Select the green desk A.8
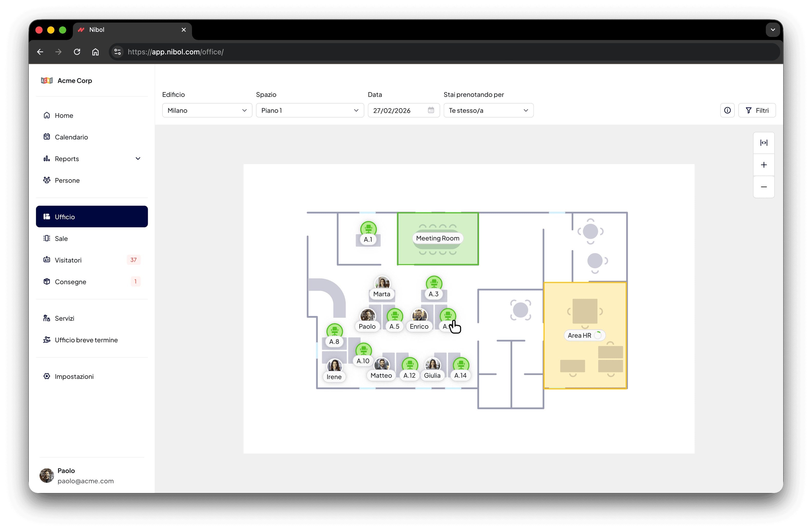This screenshot has height=531, width=812. (x=334, y=331)
